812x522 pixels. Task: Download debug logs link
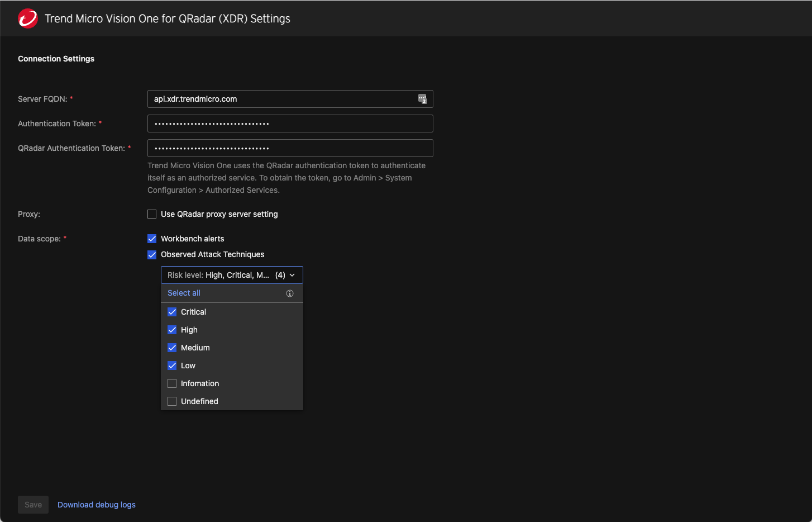point(97,505)
